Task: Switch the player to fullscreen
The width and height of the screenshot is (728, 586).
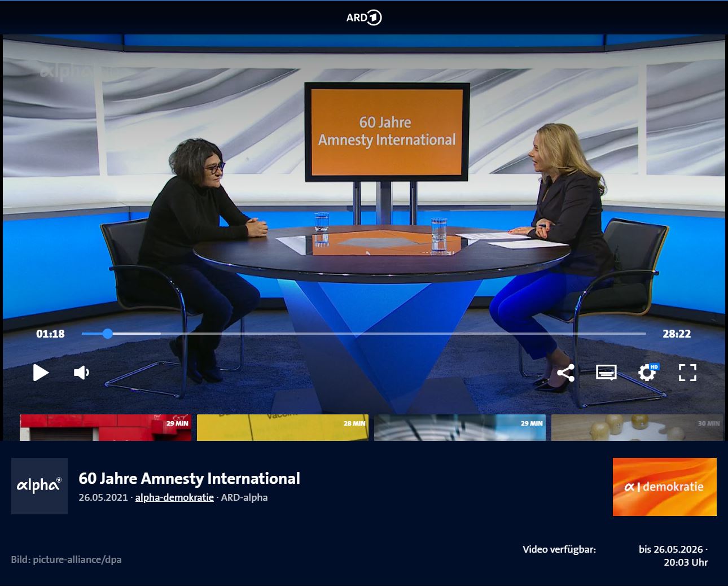Action: pyautogui.click(x=687, y=373)
